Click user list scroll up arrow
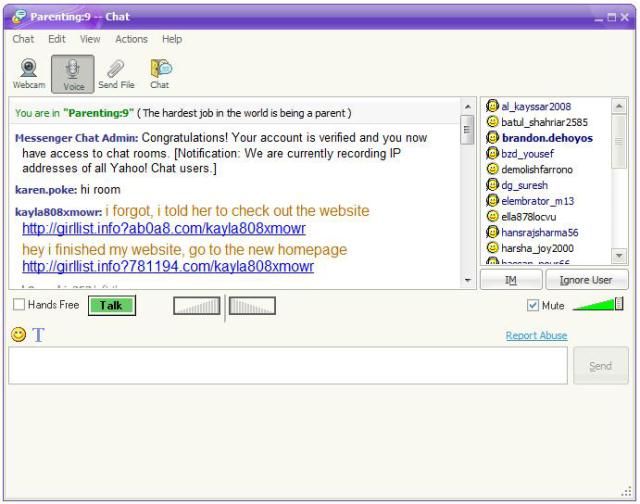The width and height of the screenshot is (640, 504). 619,106
